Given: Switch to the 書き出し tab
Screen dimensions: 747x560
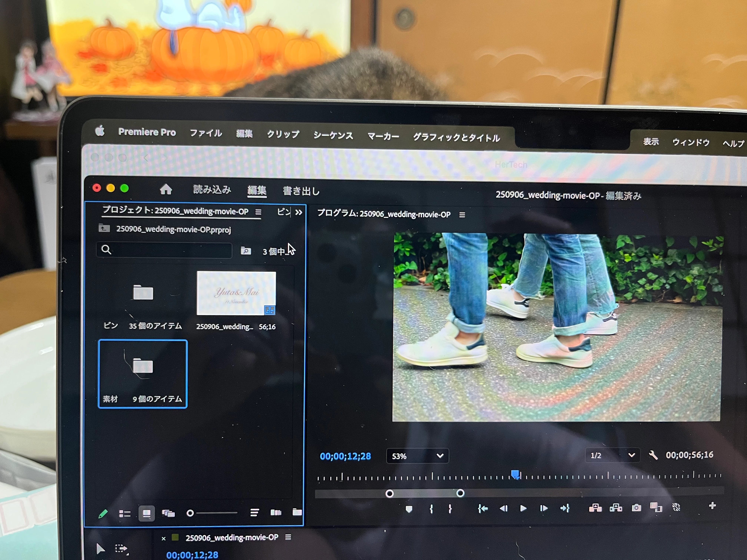Looking at the screenshot, I should click(x=301, y=191).
